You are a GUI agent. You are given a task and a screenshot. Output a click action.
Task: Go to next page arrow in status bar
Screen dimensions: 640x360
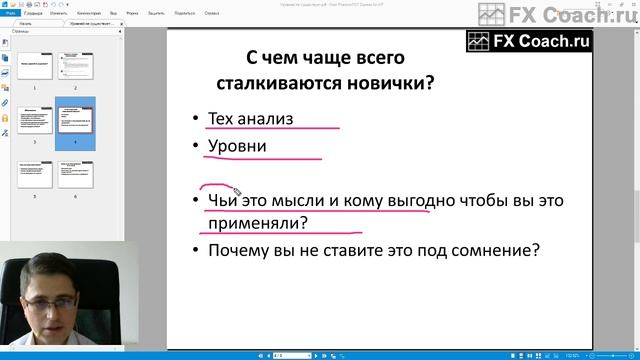tap(316, 356)
